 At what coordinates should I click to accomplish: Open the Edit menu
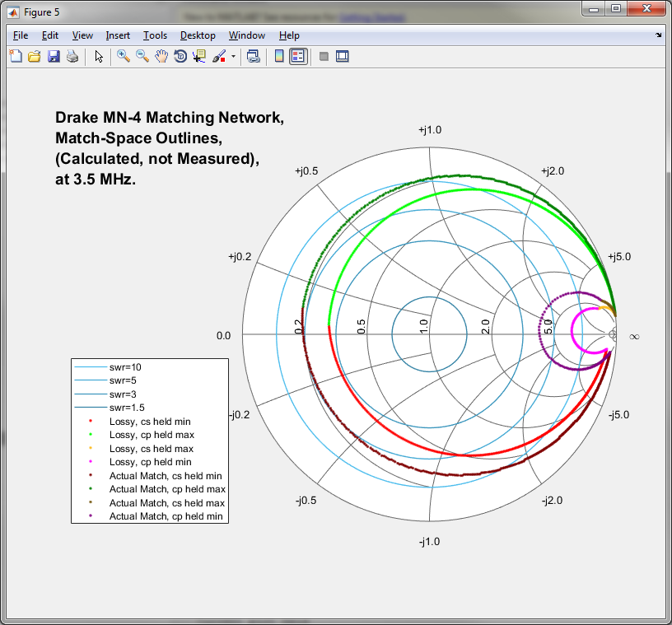[50, 35]
